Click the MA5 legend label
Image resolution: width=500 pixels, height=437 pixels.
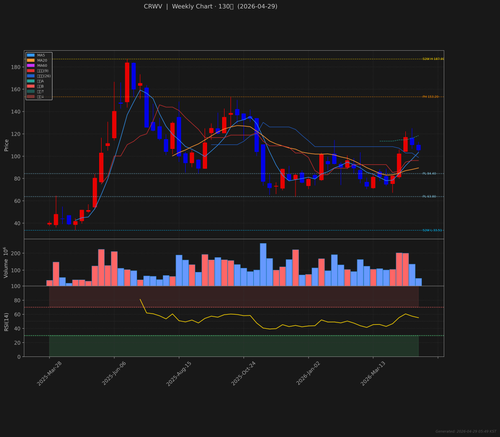41,55
